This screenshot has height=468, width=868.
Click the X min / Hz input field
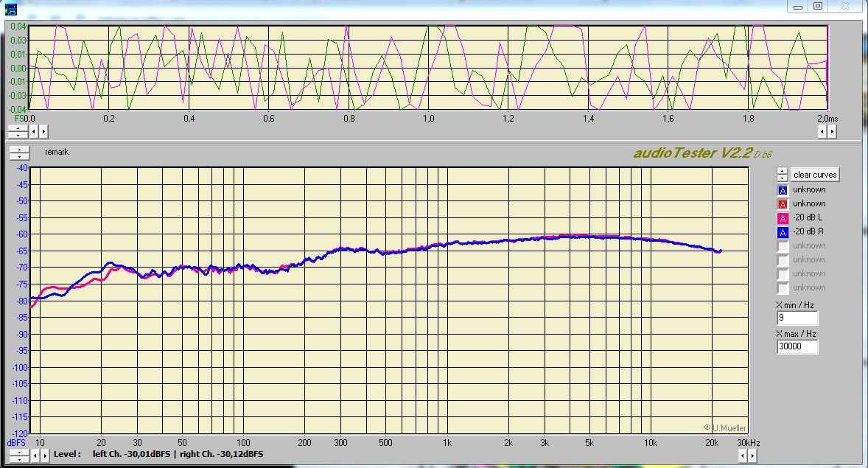pos(797,318)
